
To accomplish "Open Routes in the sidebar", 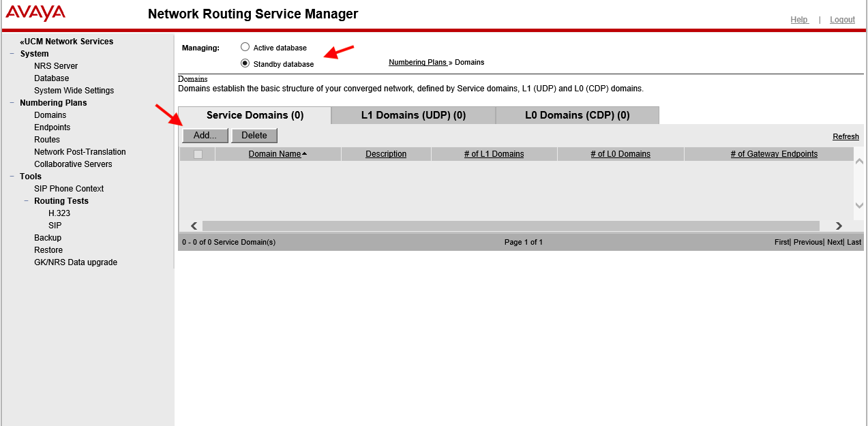I will pos(47,140).
